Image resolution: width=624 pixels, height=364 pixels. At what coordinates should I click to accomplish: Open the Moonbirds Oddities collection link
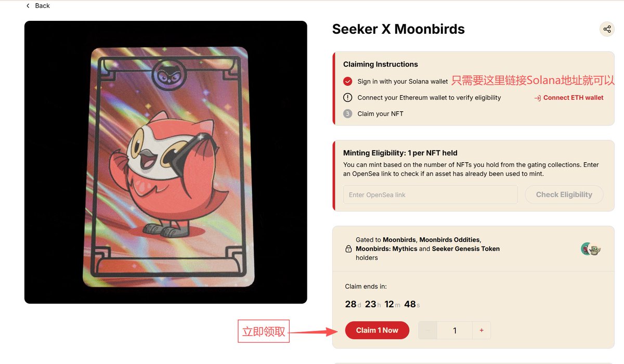coord(449,240)
